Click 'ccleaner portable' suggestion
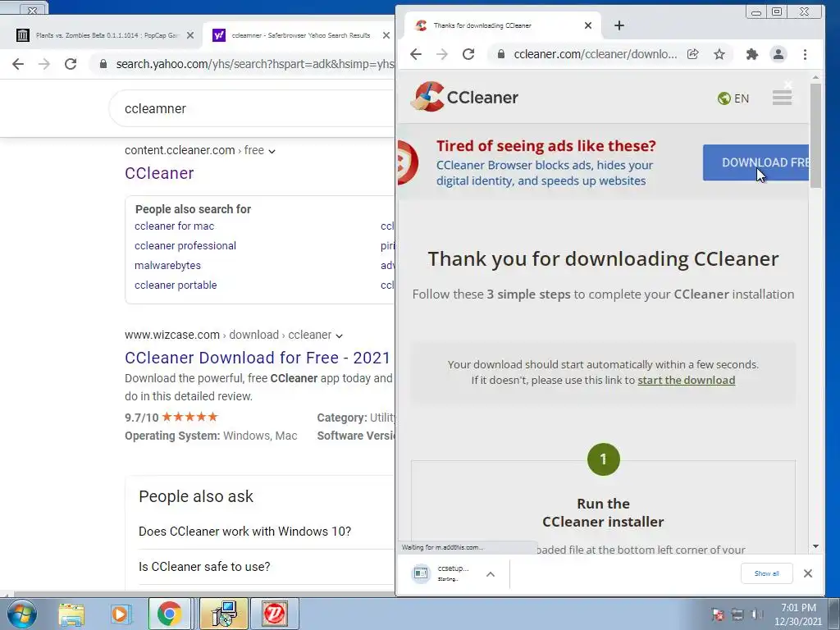This screenshot has width=840, height=630. tap(176, 285)
